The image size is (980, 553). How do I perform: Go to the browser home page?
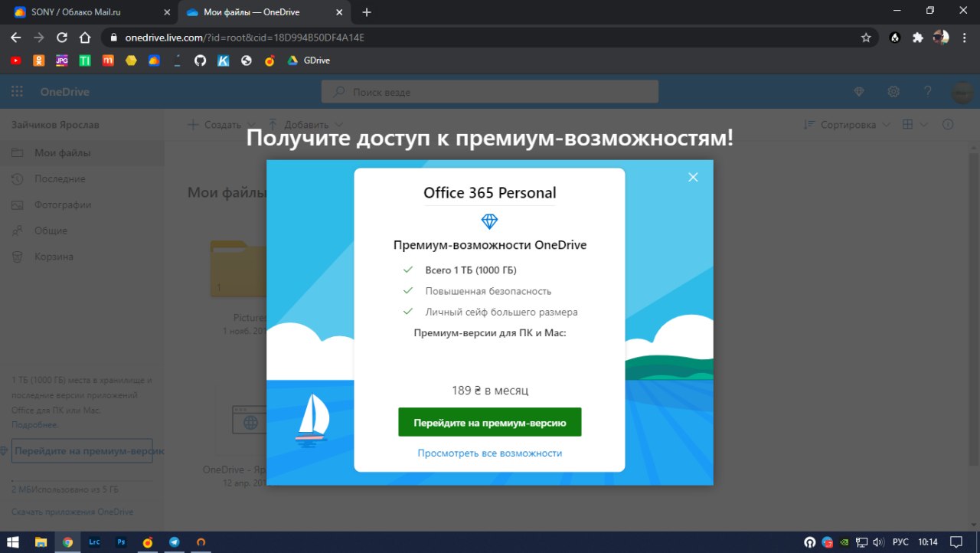click(x=85, y=38)
